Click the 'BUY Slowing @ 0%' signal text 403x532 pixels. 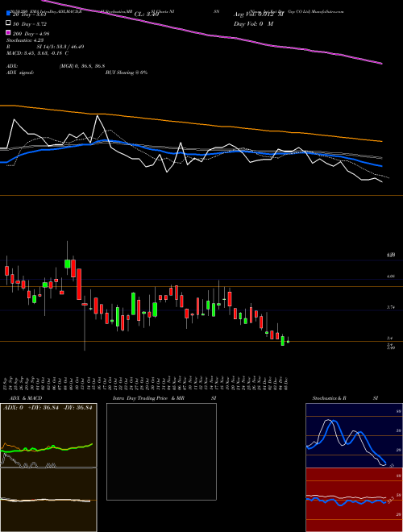click(127, 73)
